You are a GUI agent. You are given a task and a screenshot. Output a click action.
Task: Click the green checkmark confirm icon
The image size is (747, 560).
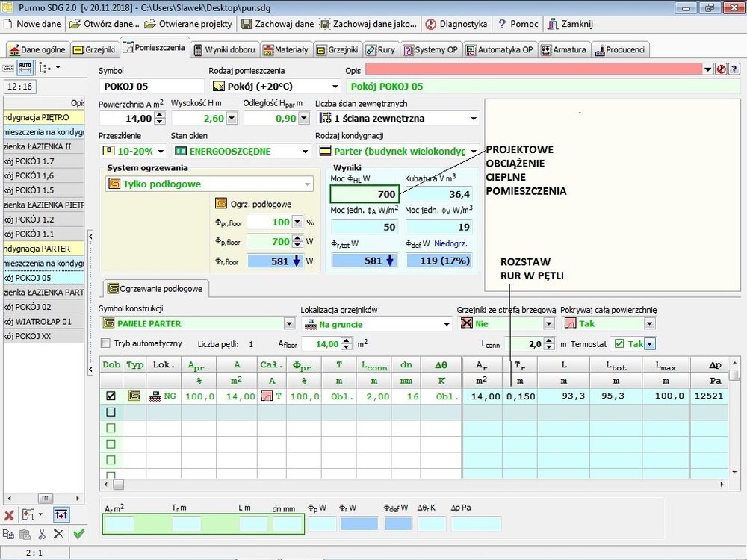pos(78,534)
